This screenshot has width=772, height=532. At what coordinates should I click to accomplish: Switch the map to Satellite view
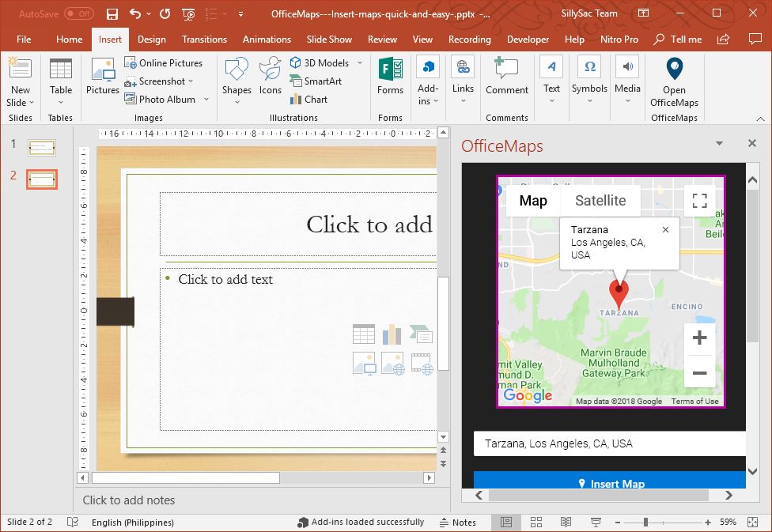point(600,201)
